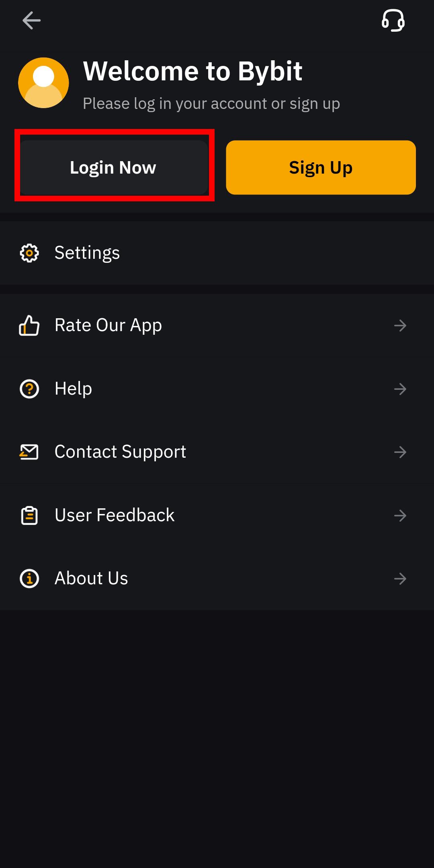Tap the About Us info icon
434x868 pixels.
29,579
